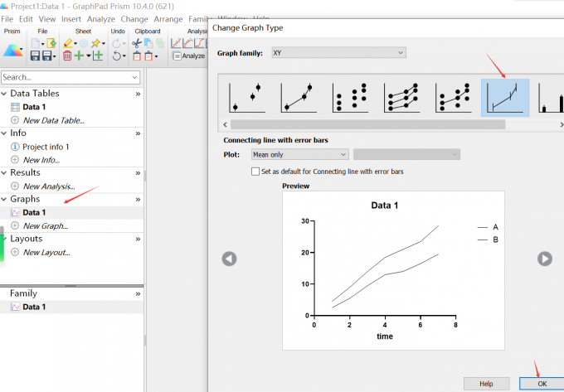Click the snowflake freeze sheet icon
Image resolution: width=564 pixels, height=392 pixels.
tap(84, 43)
